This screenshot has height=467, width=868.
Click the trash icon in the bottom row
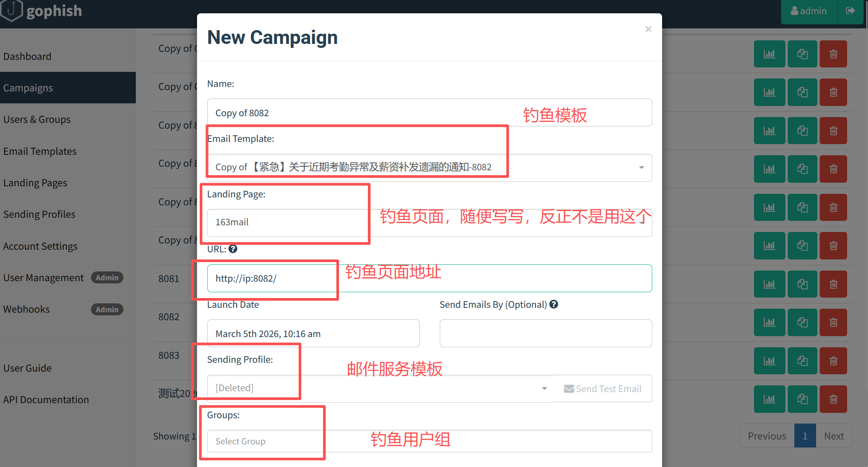833,399
